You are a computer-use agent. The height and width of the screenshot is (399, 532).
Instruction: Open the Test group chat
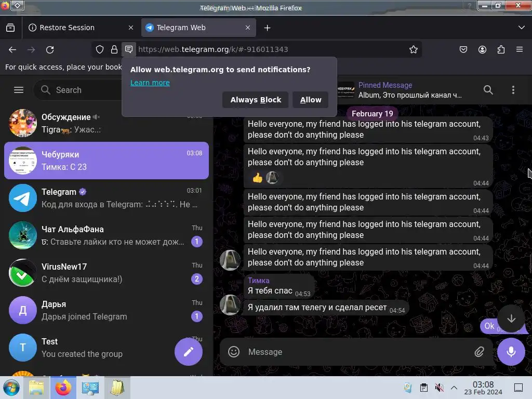(106, 347)
